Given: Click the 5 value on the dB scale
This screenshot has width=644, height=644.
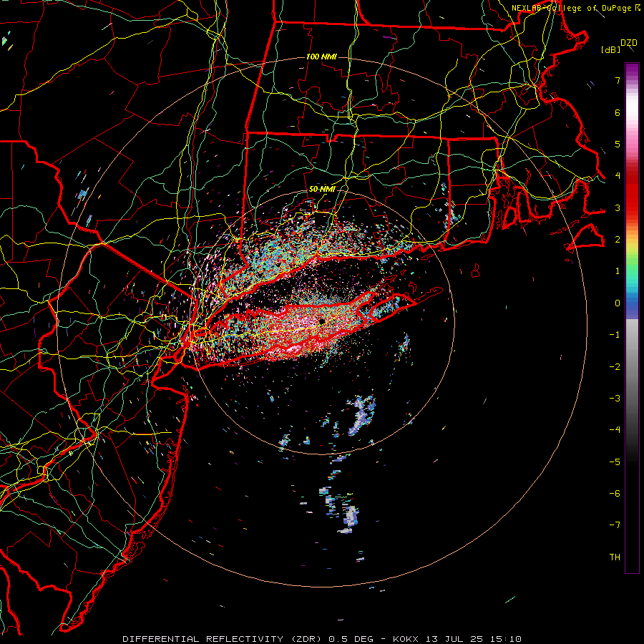Looking at the screenshot, I should click(x=618, y=144).
